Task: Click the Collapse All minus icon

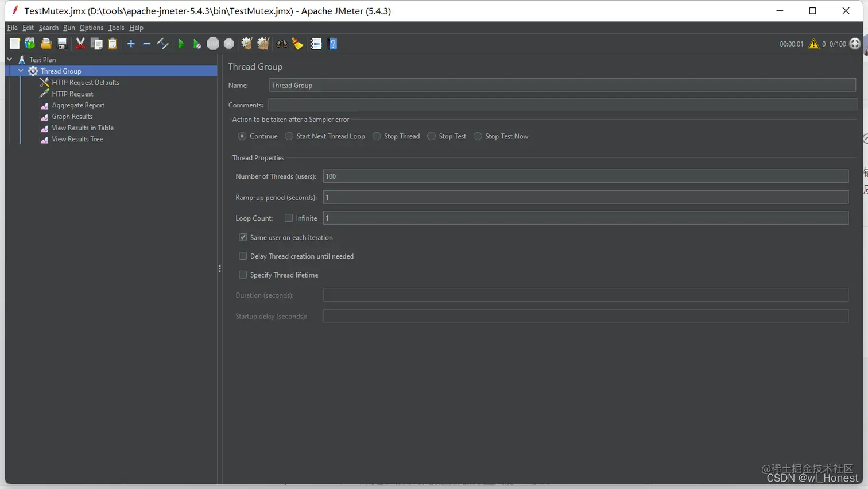Action: click(x=147, y=44)
